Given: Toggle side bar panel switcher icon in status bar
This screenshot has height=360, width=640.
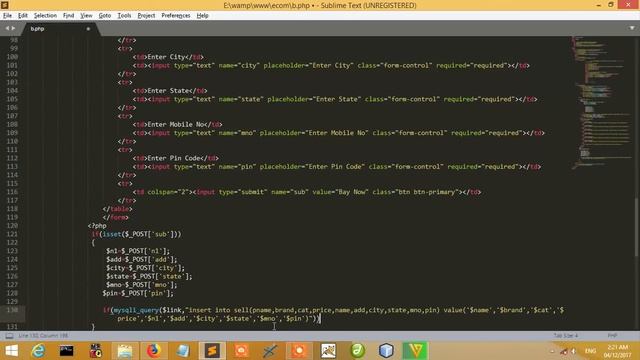Looking at the screenshot, I should (x=9, y=336).
